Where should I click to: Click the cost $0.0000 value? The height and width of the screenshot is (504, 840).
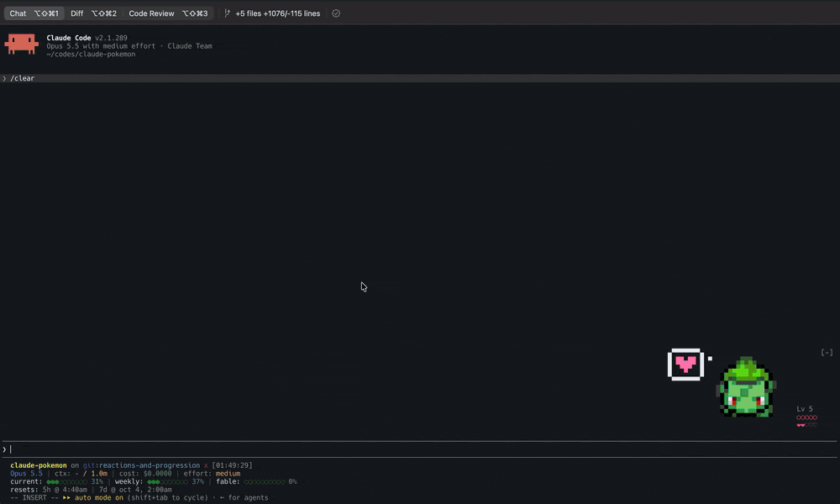pos(158,474)
